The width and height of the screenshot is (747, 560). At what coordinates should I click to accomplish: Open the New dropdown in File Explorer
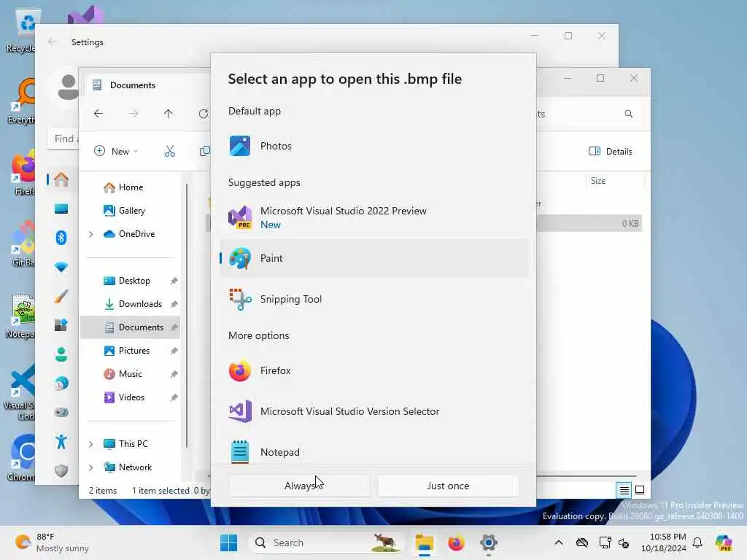tap(116, 152)
